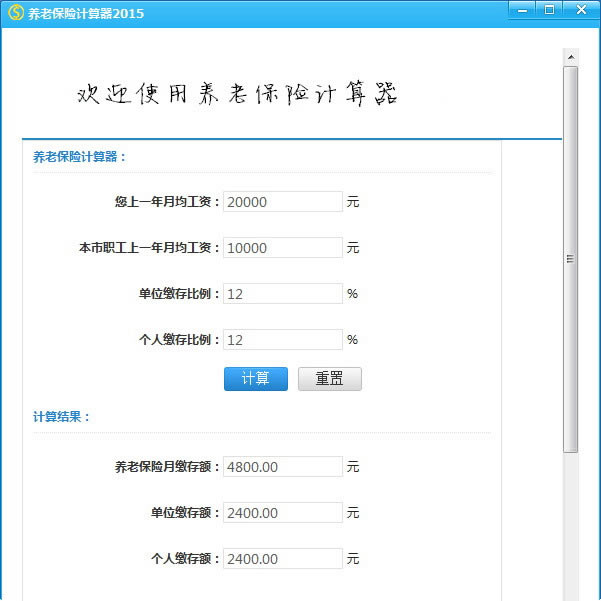Click the 养老保险月缴存额 result field

click(x=283, y=466)
